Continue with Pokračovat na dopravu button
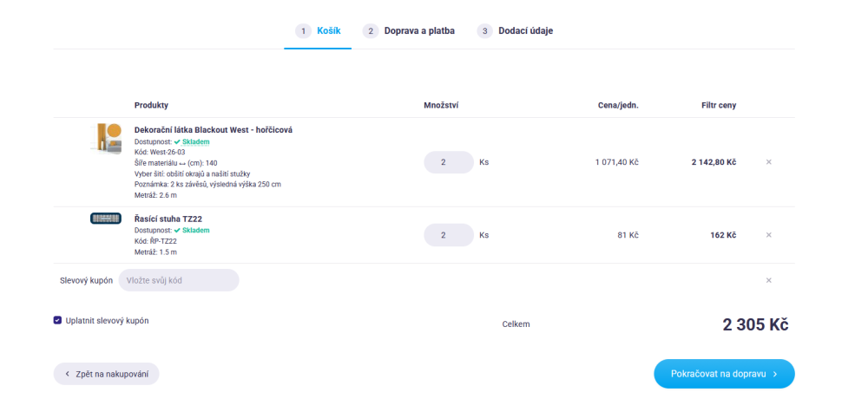The width and height of the screenshot is (868, 412). point(724,374)
